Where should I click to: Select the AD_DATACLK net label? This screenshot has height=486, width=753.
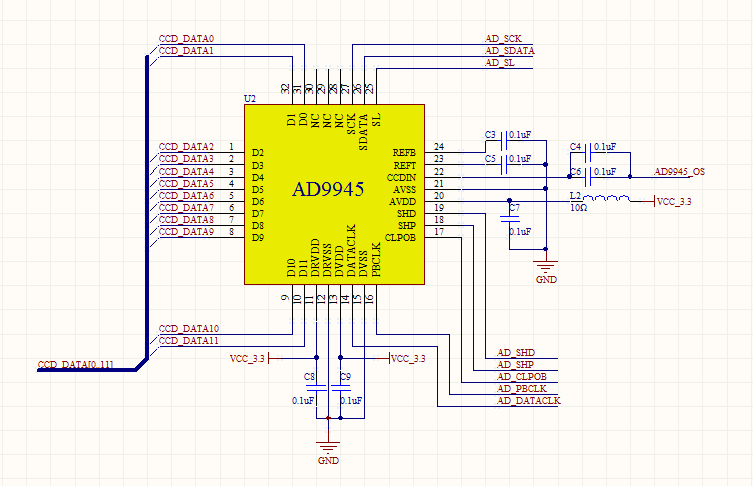(x=528, y=400)
